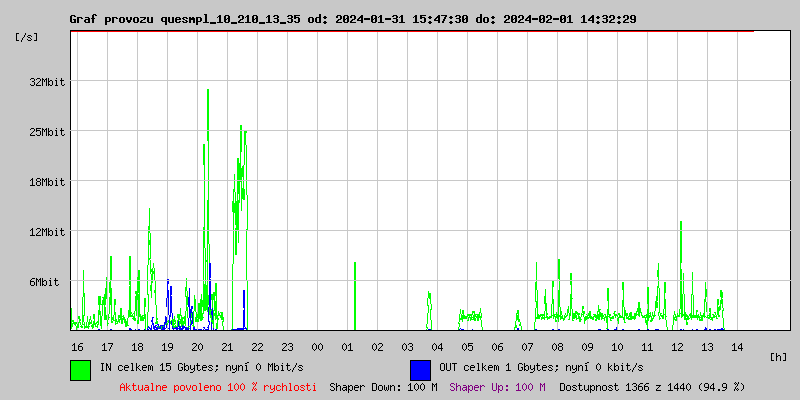
Task: Click the blue OUT legend color square
Action: coord(420,369)
